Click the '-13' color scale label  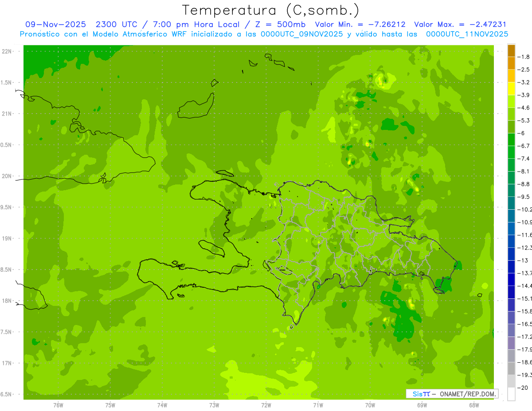pos(524,260)
